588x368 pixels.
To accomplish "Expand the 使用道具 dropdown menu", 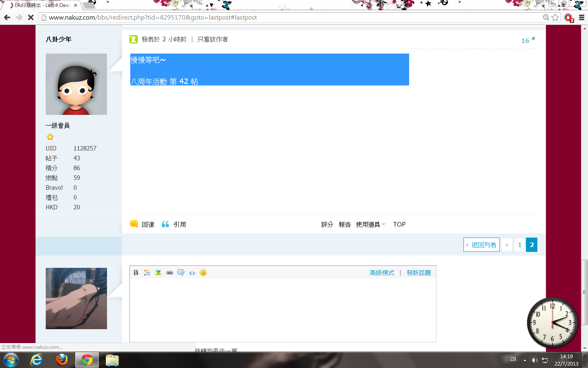I will tap(370, 224).
